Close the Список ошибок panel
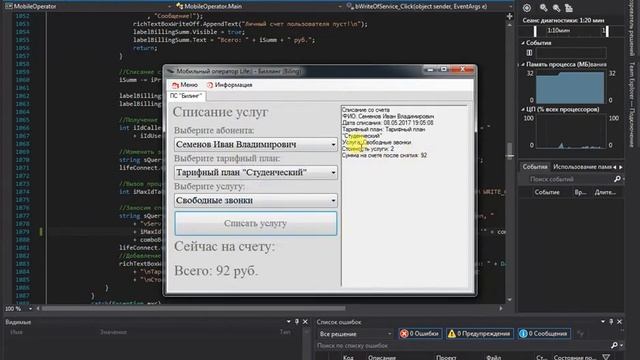 click(x=619, y=322)
